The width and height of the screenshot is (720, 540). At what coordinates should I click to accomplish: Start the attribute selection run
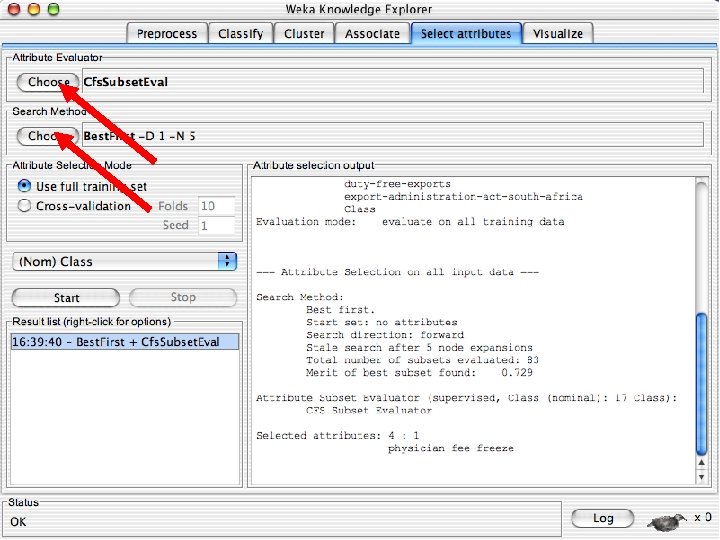tap(66, 298)
